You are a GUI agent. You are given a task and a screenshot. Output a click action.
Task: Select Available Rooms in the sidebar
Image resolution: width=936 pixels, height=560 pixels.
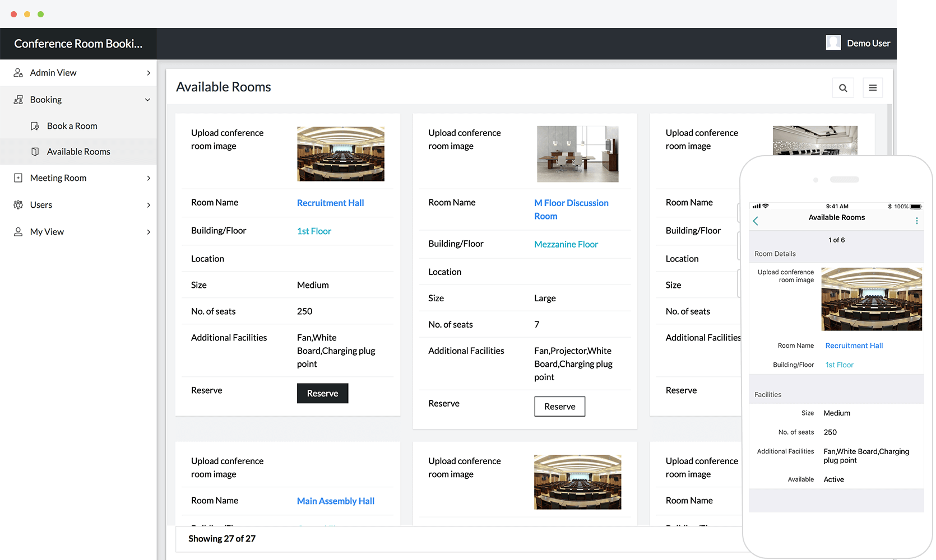(78, 152)
